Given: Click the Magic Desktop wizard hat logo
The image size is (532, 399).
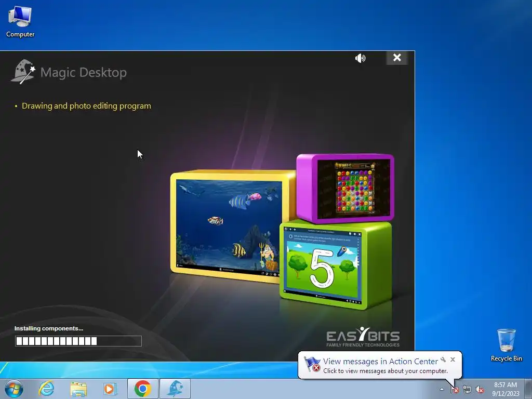Looking at the screenshot, I should [23, 72].
